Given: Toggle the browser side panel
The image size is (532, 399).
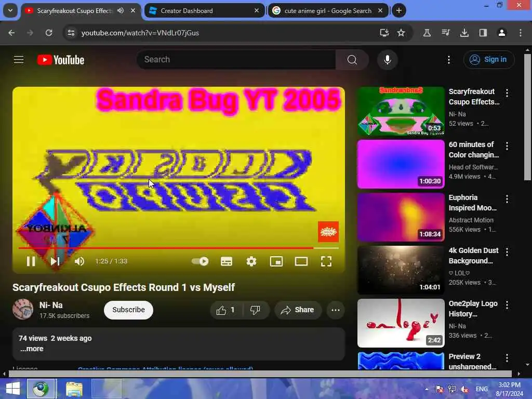Looking at the screenshot, I should point(483,33).
